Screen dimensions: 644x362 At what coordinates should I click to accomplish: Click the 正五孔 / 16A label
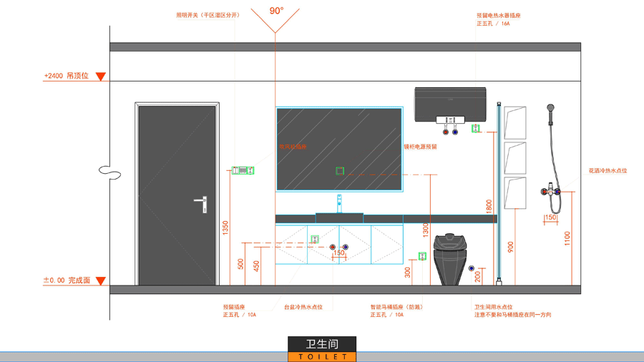[493, 24]
